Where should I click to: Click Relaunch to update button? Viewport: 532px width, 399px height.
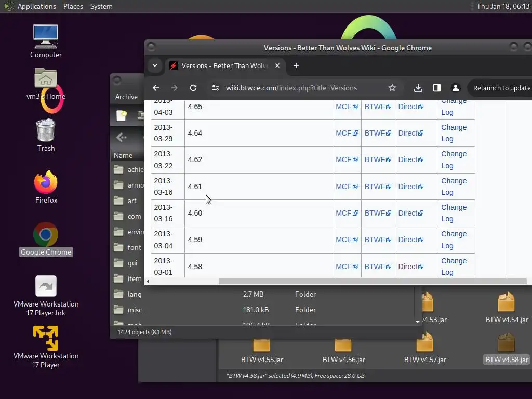(501, 88)
